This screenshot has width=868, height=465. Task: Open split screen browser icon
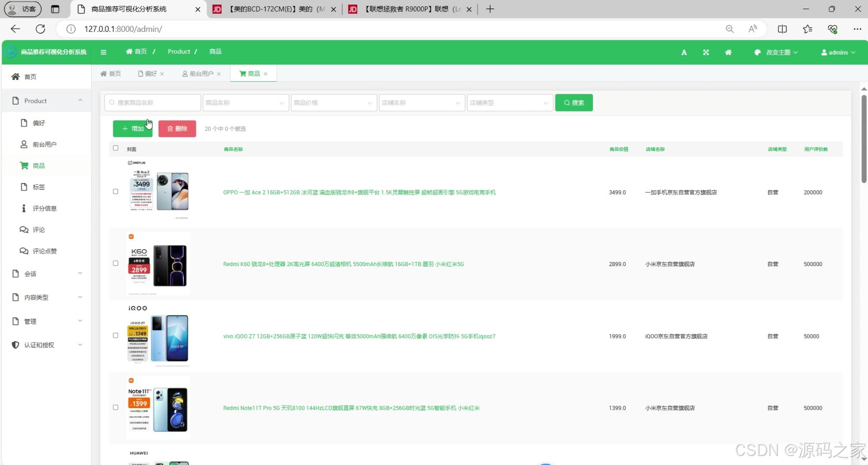pyautogui.click(x=782, y=29)
